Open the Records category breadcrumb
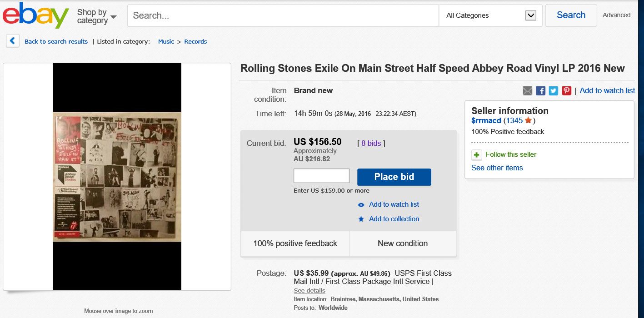This screenshot has width=644, height=318. click(x=195, y=41)
